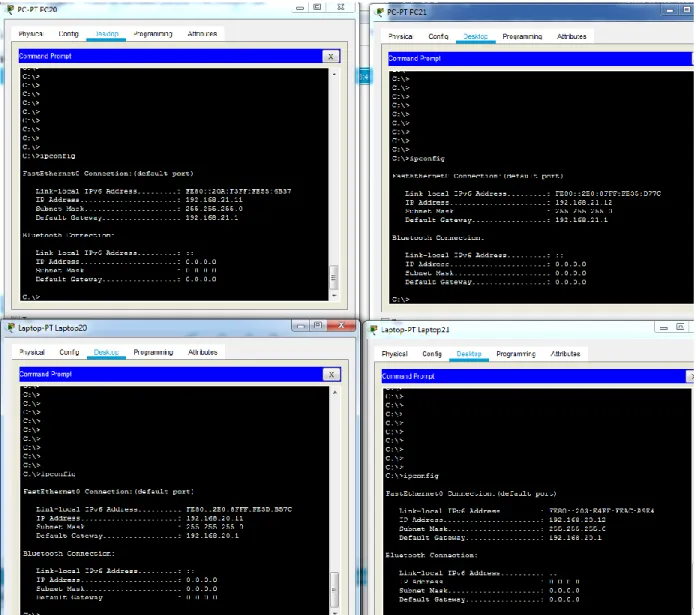
Task: Open the Attributes tab in PC20 window
Action: pyautogui.click(x=202, y=34)
